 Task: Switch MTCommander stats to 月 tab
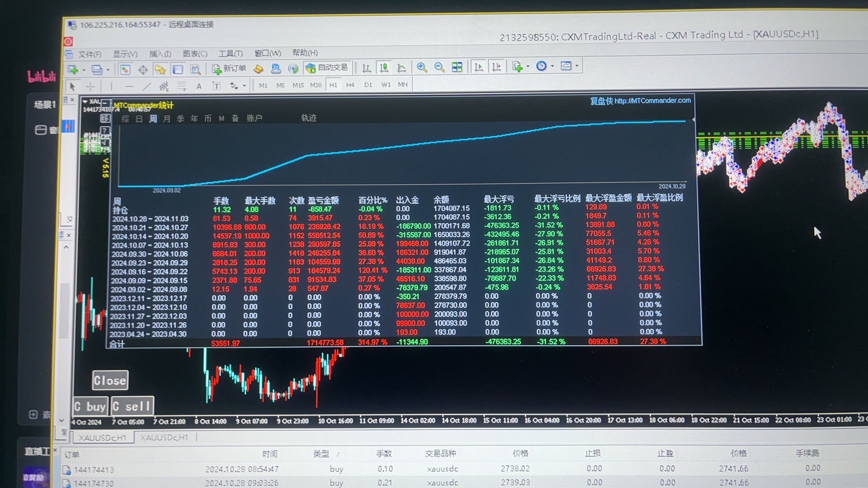[167, 119]
